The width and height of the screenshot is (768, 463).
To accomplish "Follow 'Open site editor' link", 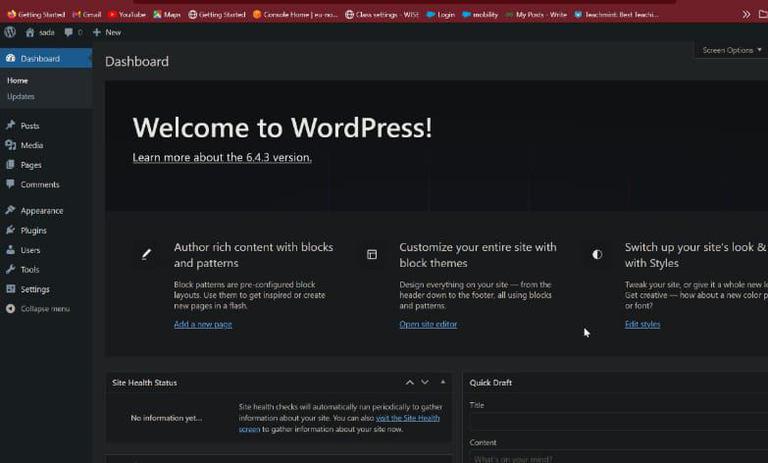I will 428,324.
